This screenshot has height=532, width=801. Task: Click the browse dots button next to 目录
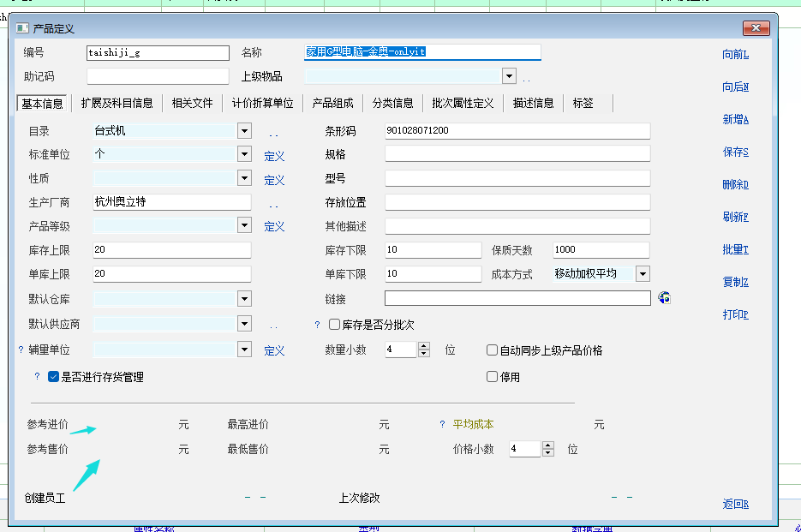pyautogui.click(x=274, y=134)
